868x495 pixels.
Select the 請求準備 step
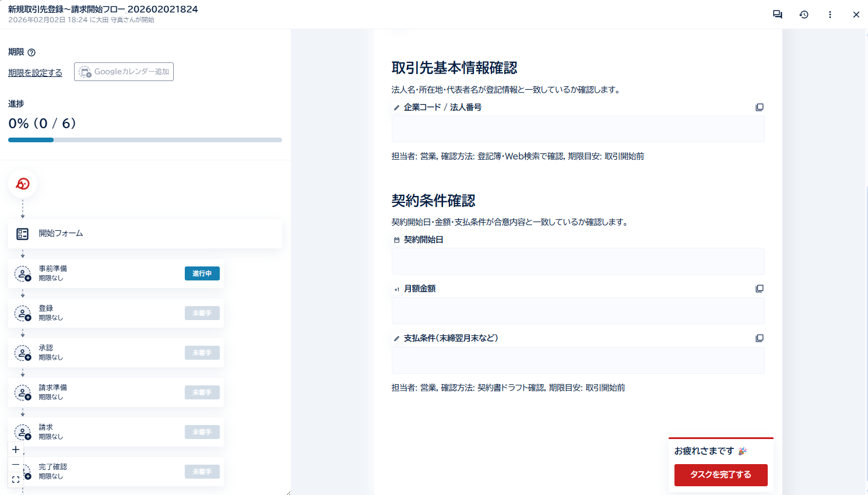pos(116,392)
